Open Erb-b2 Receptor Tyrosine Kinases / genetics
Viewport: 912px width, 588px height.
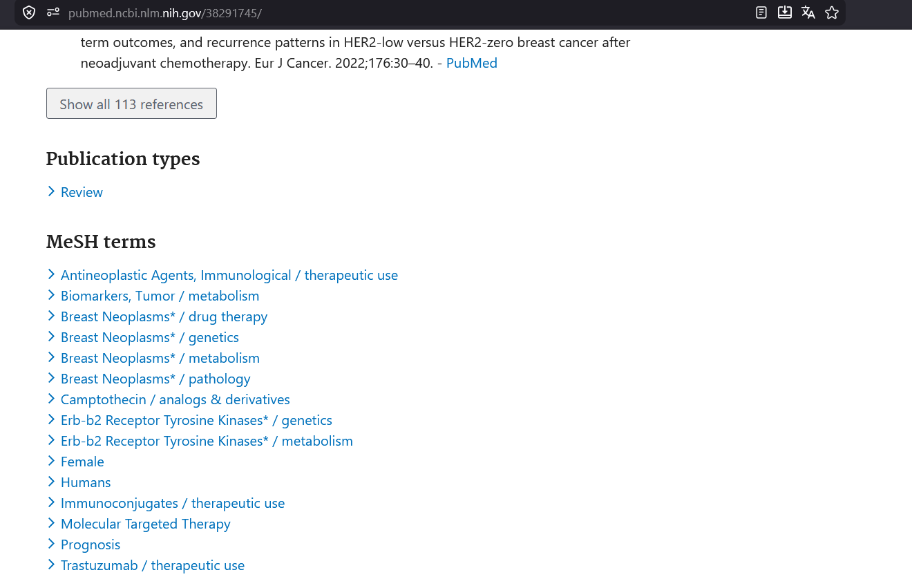[x=196, y=420]
